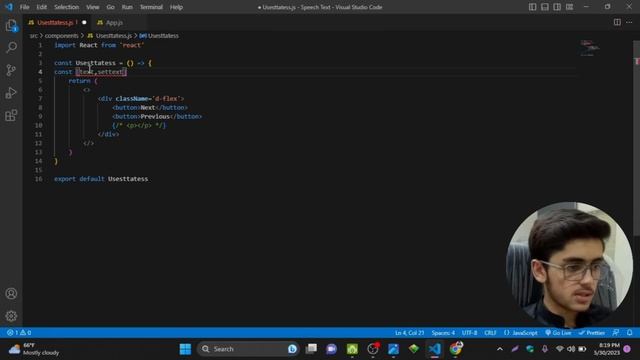Click the Go Live status bar button

[558, 333]
